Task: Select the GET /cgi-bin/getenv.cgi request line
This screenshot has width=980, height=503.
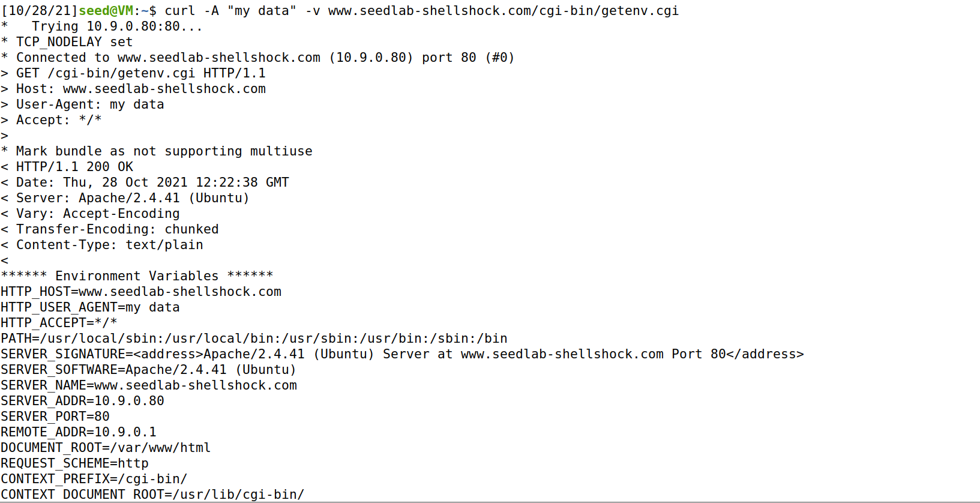Action: [x=133, y=73]
